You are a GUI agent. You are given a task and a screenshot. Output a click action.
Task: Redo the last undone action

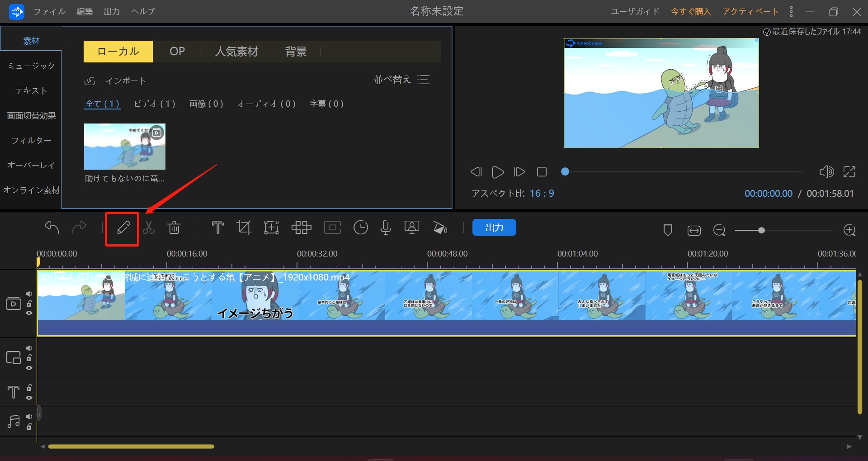pyautogui.click(x=79, y=227)
